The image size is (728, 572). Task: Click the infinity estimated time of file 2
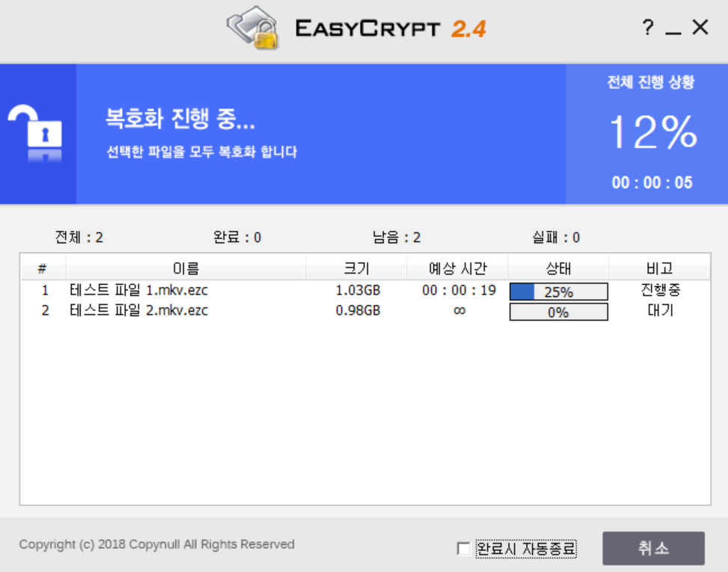click(x=459, y=310)
